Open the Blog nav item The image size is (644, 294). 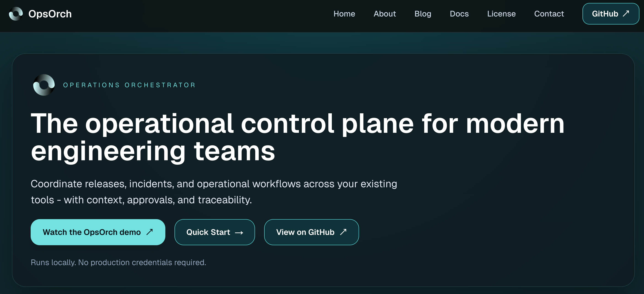point(422,14)
